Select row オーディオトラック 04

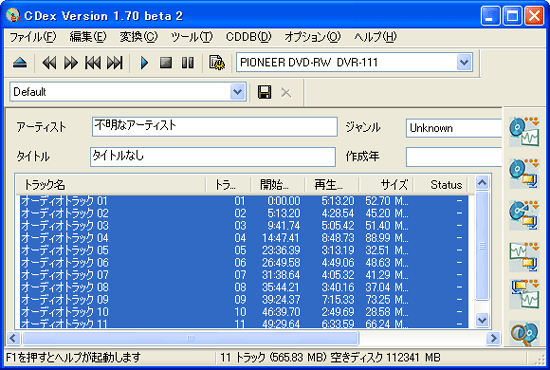[x=244, y=238]
